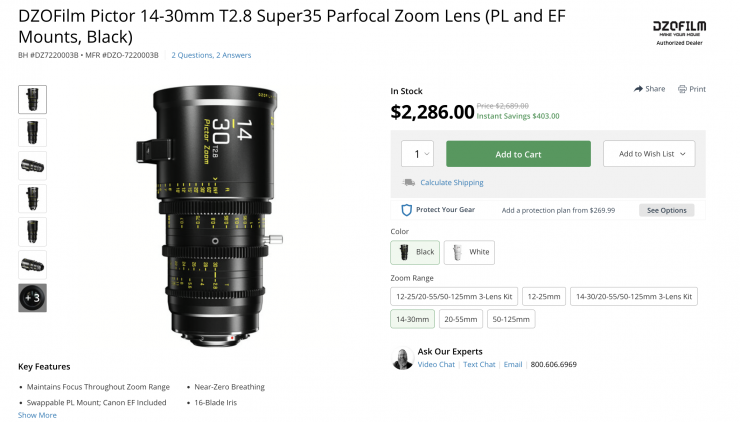This screenshot has height=422, width=740.
Task: Open the 2 Questions, 2 Answers link
Action: coord(211,55)
